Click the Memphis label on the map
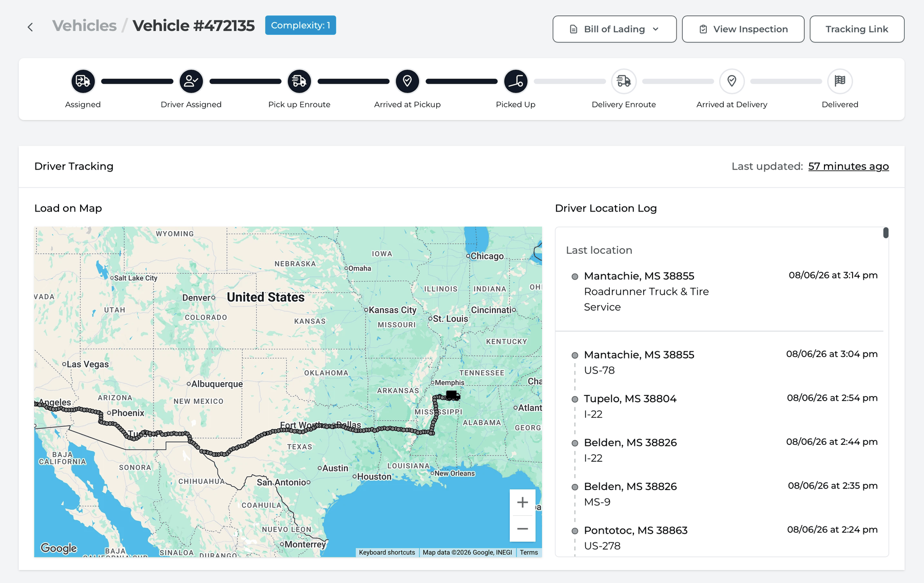924x583 pixels. click(449, 383)
